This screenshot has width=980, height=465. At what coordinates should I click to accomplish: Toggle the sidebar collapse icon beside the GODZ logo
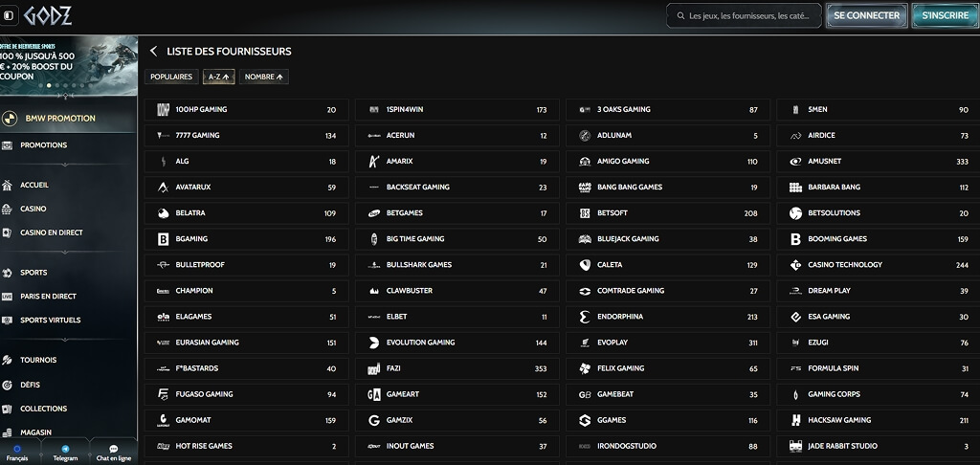coord(8,15)
